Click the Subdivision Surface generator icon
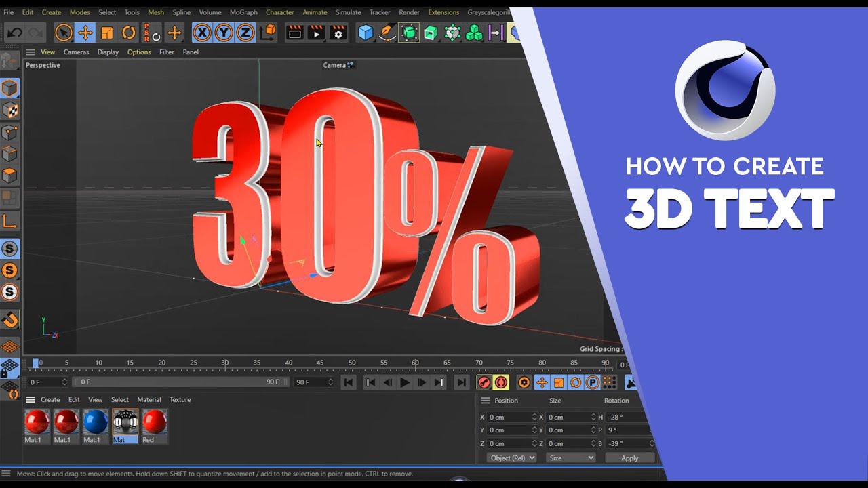Viewport: 868px width, 488px height. [x=409, y=33]
